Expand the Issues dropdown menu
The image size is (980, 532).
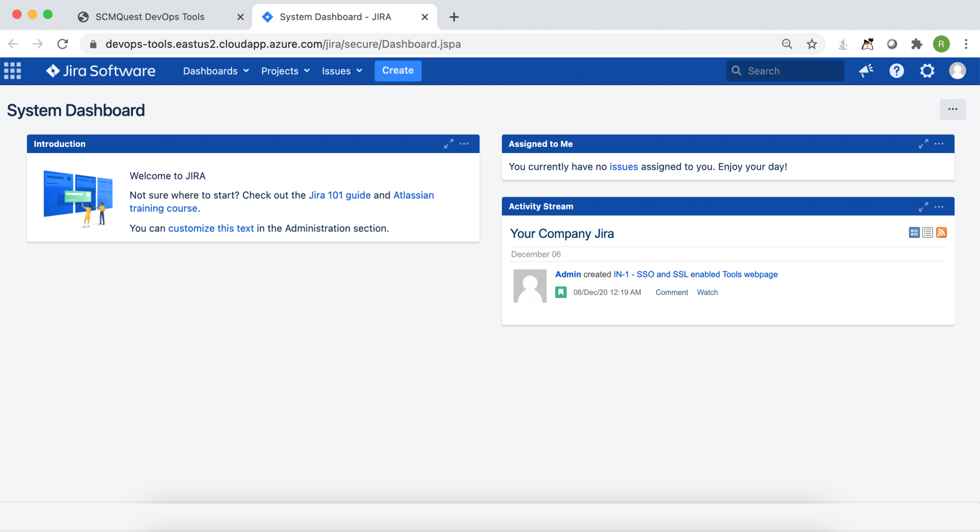tap(341, 70)
